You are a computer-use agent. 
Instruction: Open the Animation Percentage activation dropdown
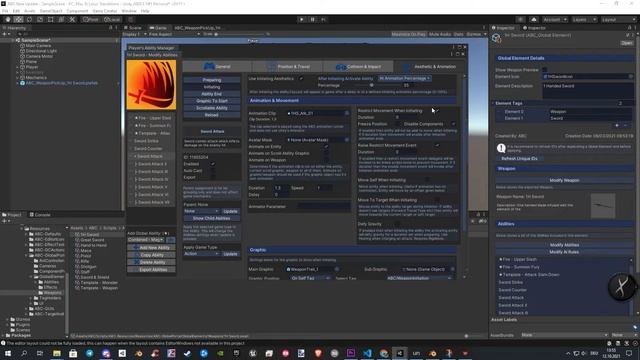(404, 78)
